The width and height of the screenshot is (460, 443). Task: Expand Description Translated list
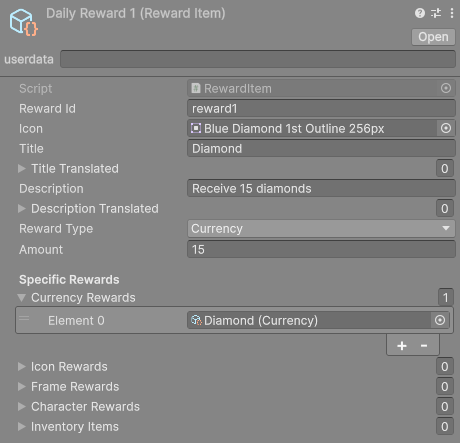point(22,209)
